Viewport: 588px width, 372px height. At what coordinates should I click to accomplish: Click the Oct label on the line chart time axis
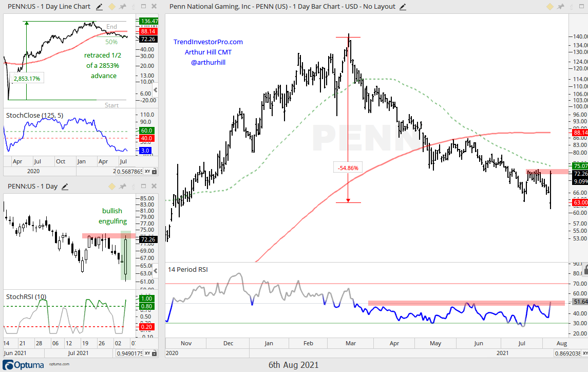tap(61, 161)
